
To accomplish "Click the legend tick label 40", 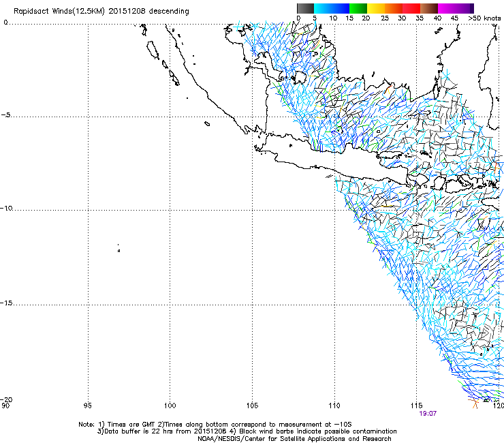I will tap(437, 18).
